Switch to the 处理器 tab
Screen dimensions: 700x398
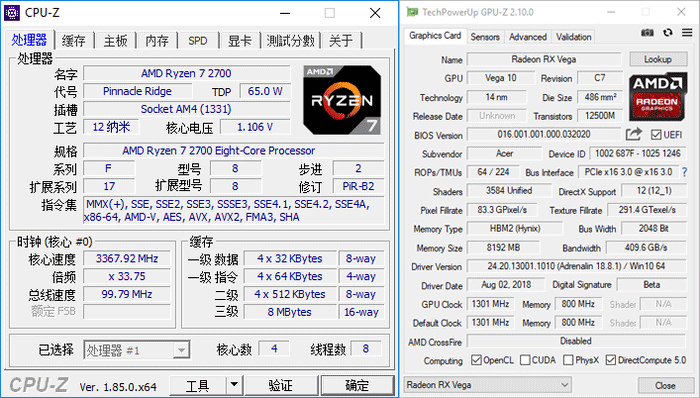coord(29,40)
